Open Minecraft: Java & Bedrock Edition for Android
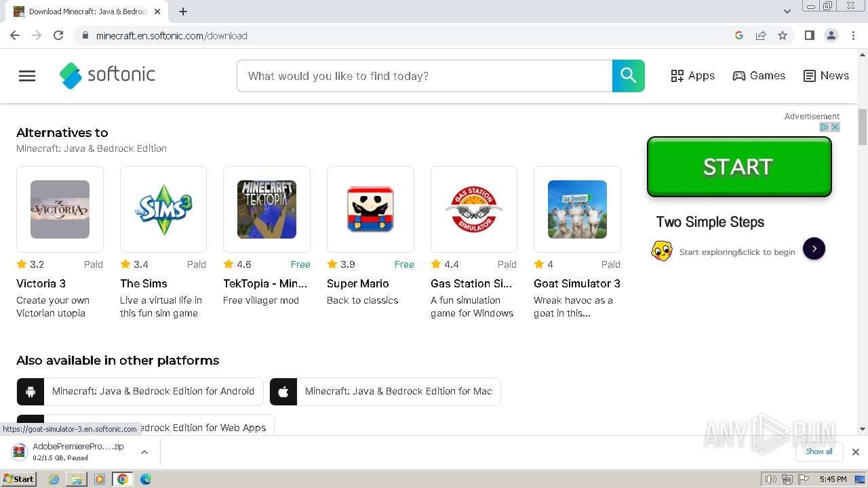Image resolution: width=868 pixels, height=488 pixels. [x=140, y=392]
